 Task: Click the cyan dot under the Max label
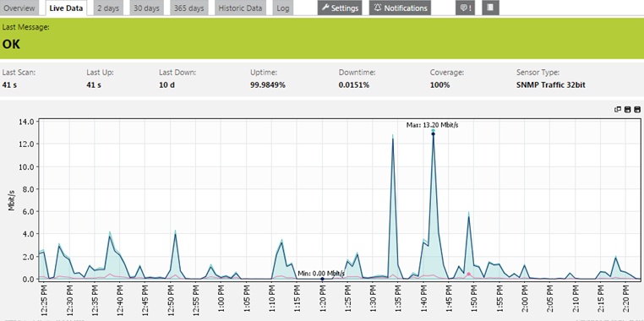(433, 130)
